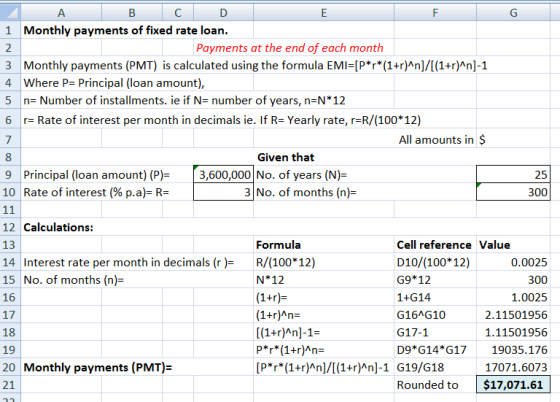The height and width of the screenshot is (402, 560).
Task: Select column D header
Action: tap(224, 13)
